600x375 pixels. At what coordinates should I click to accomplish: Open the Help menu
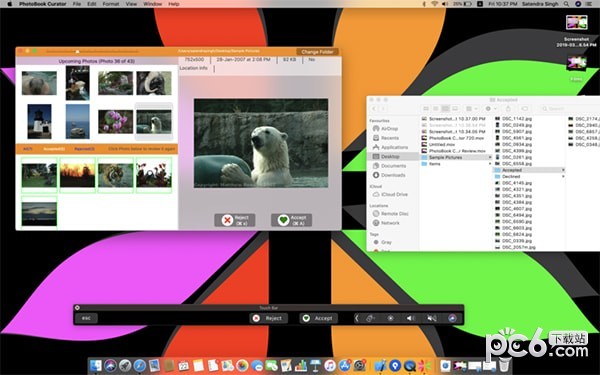pyautogui.click(x=174, y=4)
